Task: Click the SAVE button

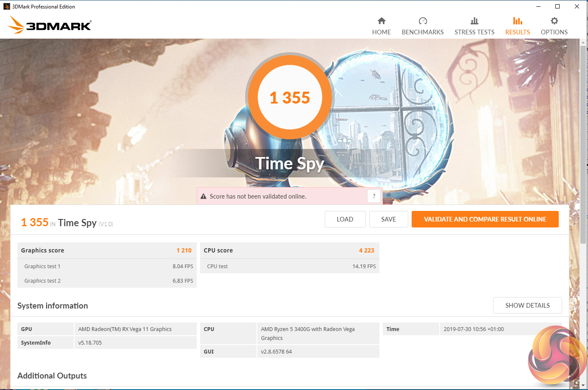Action: [388, 219]
